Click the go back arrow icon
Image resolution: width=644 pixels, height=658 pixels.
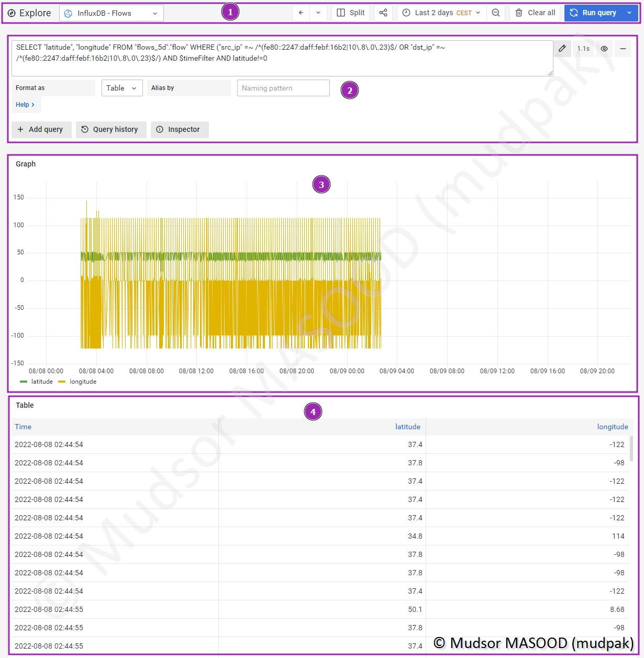pyautogui.click(x=301, y=13)
